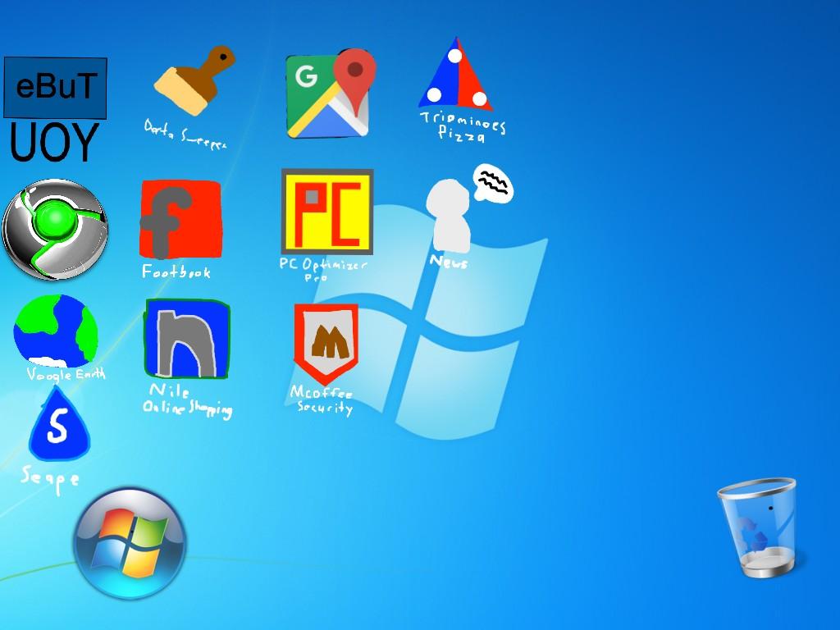This screenshot has width=840, height=630.
Task: Click the 'Nile Online Shopping' label
Action: (x=188, y=400)
